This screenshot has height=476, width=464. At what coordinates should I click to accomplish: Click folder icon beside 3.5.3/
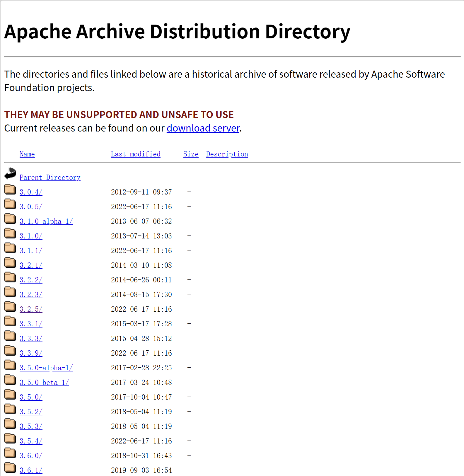pyautogui.click(x=10, y=424)
